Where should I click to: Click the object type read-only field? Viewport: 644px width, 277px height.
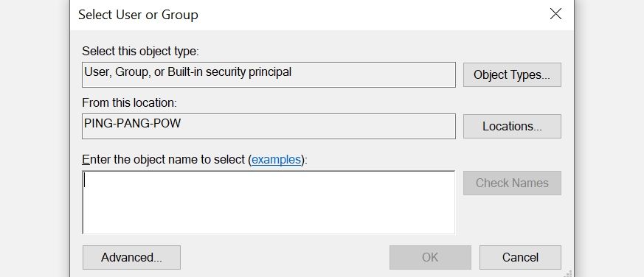pyautogui.click(x=269, y=74)
